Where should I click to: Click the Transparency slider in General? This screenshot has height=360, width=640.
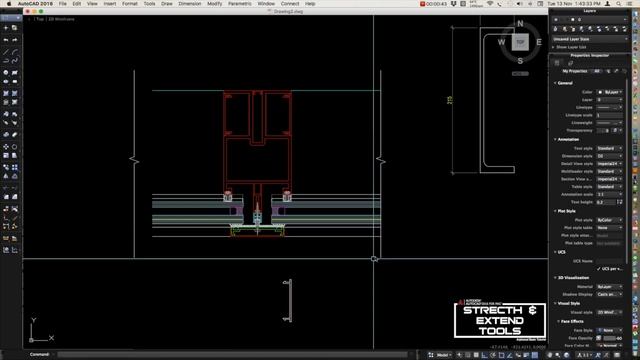(601, 130)
